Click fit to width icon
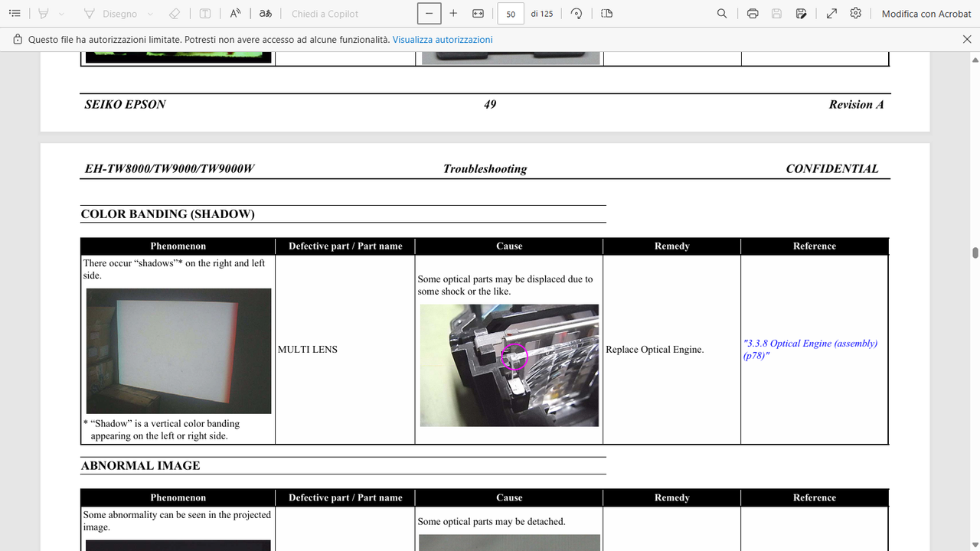 click(x=478, y=14)
